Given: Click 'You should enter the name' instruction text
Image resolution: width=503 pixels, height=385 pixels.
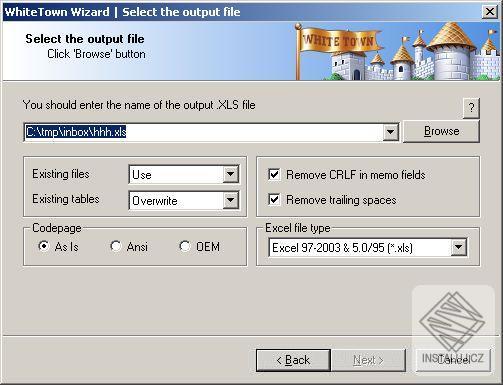Looking at the screenshot, I should pyautogui.click(x=139, y=105).
